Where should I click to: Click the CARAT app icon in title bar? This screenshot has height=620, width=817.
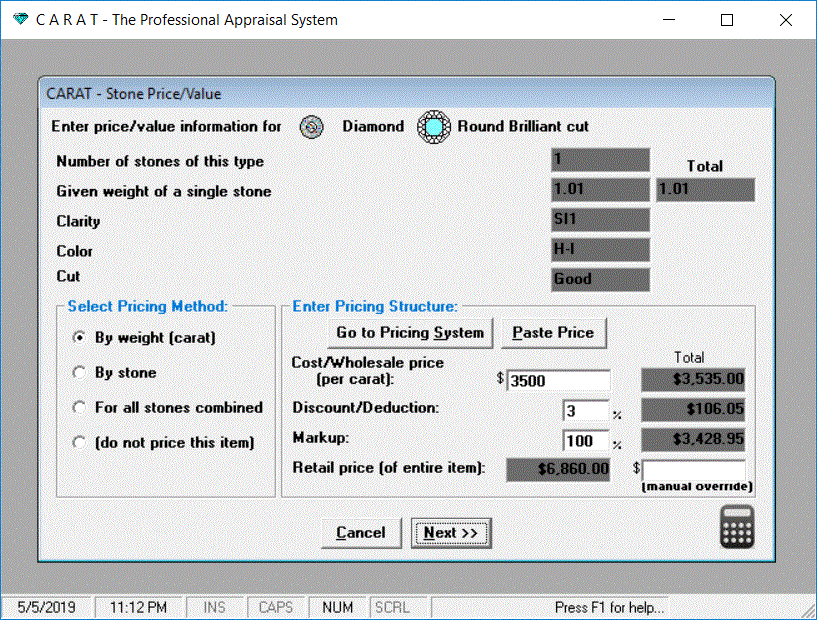[x=16, y=20]
